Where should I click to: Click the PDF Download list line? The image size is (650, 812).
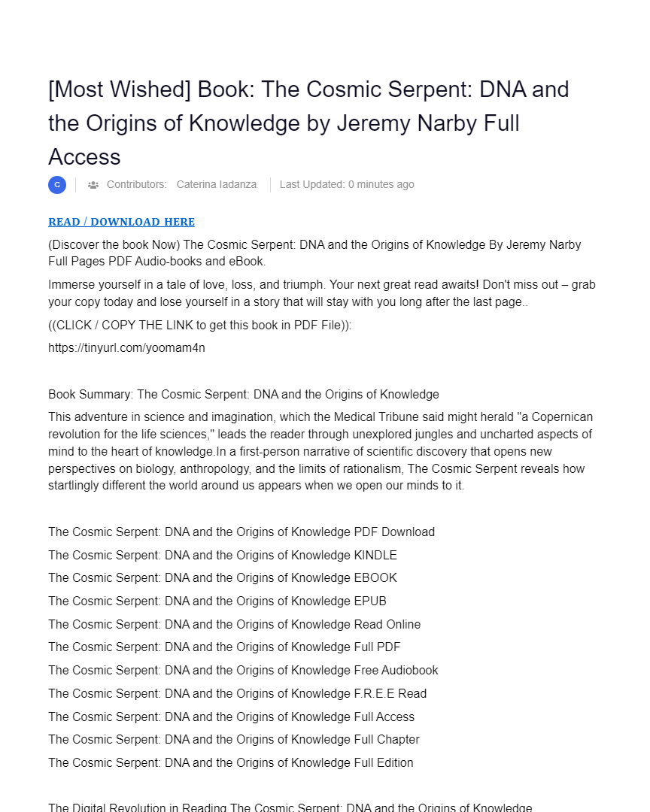(241, 532)
